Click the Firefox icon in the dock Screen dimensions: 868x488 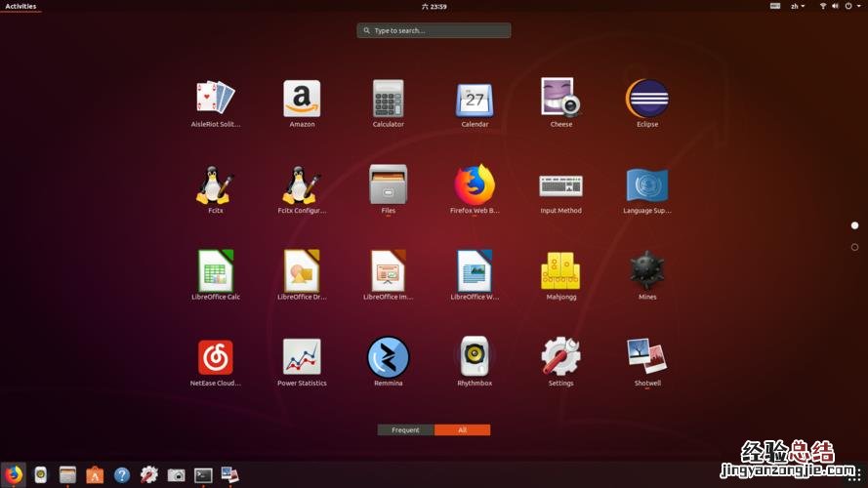click(14, 474)
